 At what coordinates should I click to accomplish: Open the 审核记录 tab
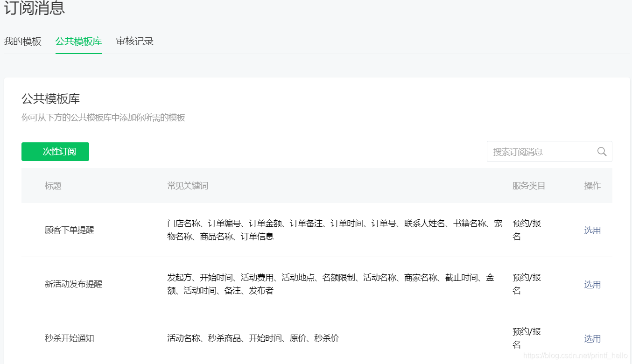135,41
